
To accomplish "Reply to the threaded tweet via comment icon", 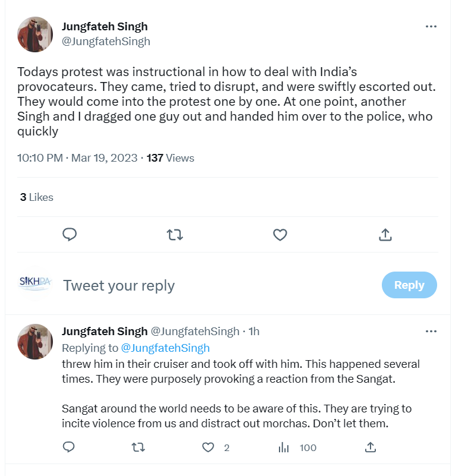I will (x=68, y=447).
